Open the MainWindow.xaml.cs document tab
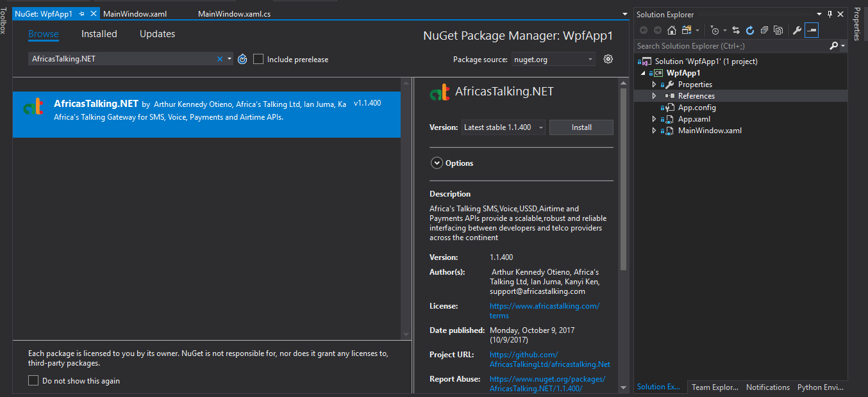The width and height of the screenshot is (868, 397). 235,14
